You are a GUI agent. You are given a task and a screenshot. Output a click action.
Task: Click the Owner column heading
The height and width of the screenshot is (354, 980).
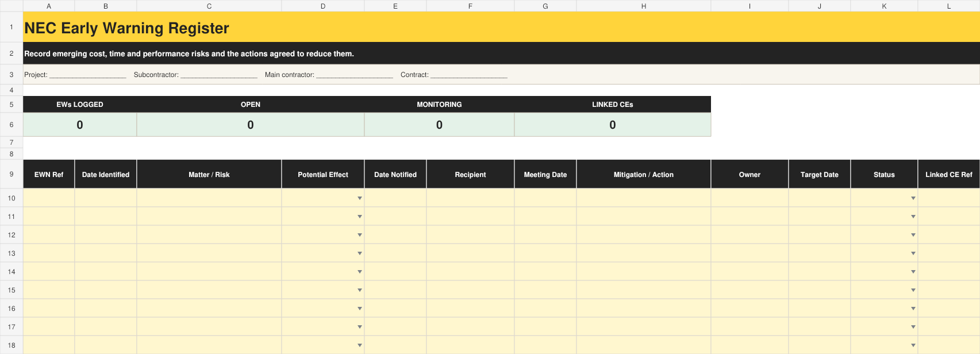[x=750, y=175]
